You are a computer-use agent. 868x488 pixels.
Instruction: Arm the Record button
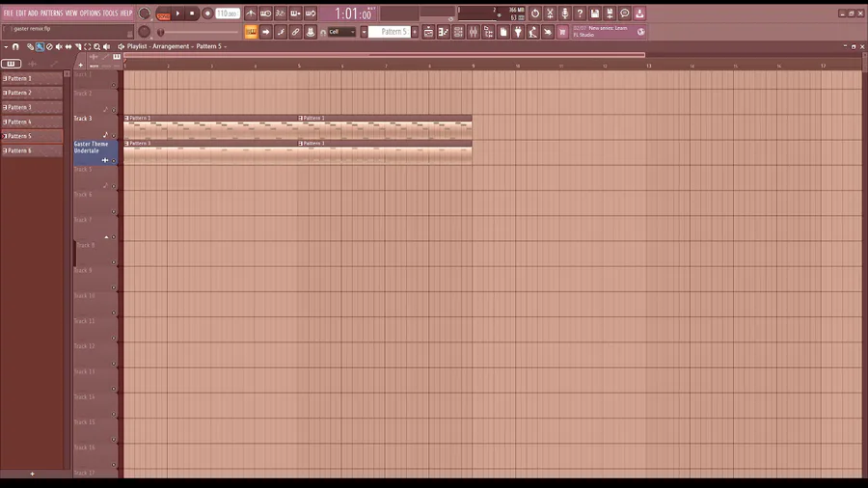(207, 14)
